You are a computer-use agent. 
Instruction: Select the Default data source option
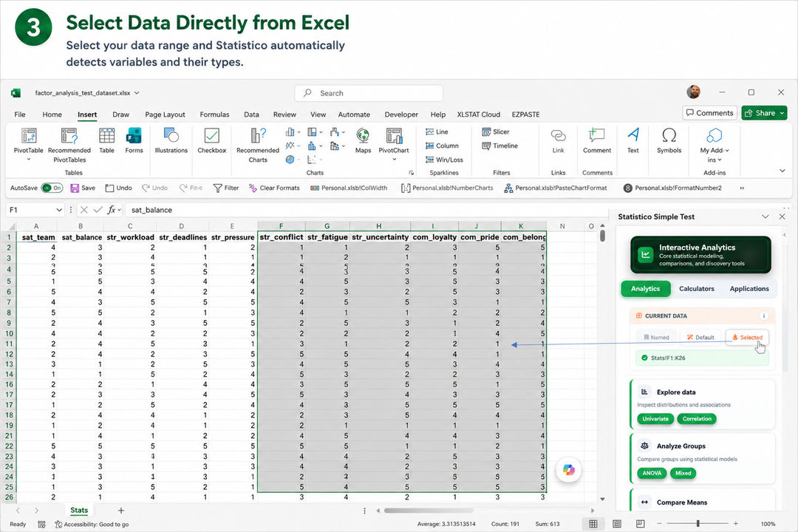(x=700, y=337)
